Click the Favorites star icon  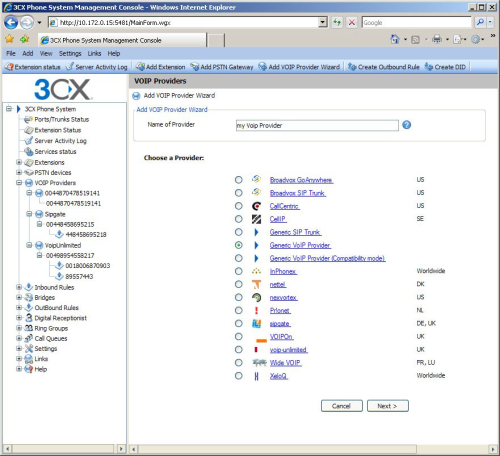tap(10, 39)
